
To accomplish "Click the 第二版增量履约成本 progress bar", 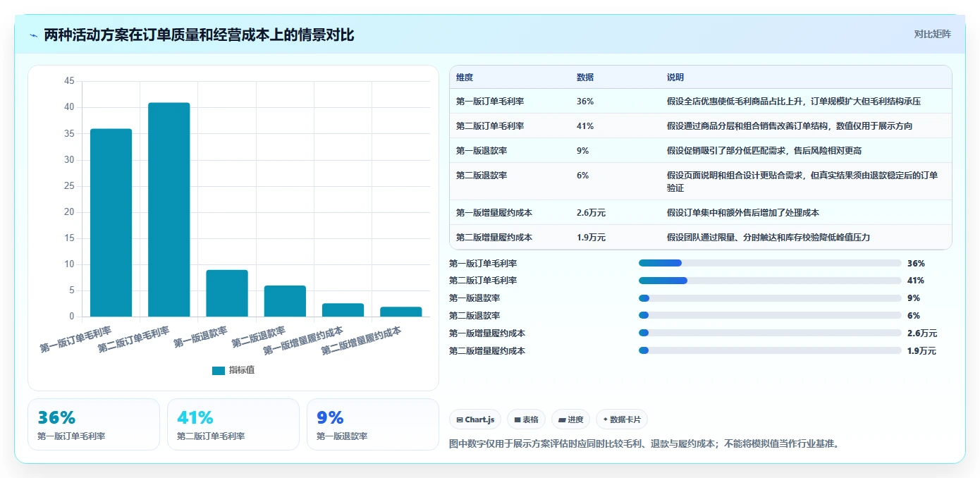I will tap(770, 350).
